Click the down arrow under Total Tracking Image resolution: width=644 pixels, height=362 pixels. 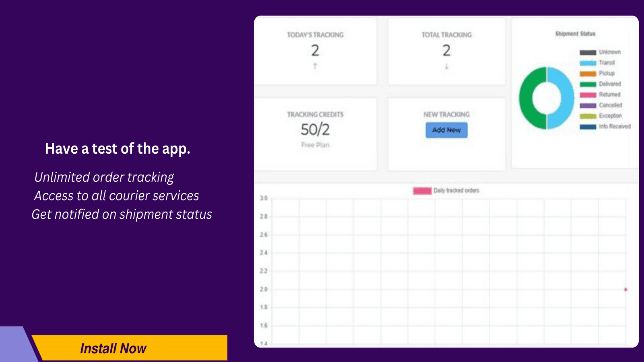pos(446,66)
